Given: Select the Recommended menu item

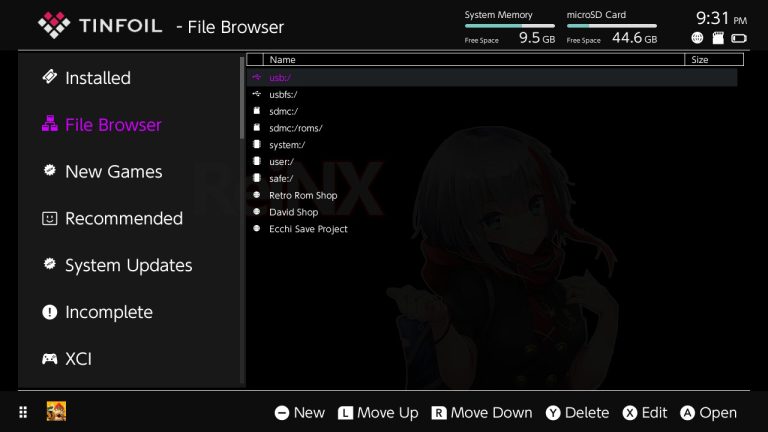Looking at the screenshot, I should pyautogui.click(x=123, y=218).
